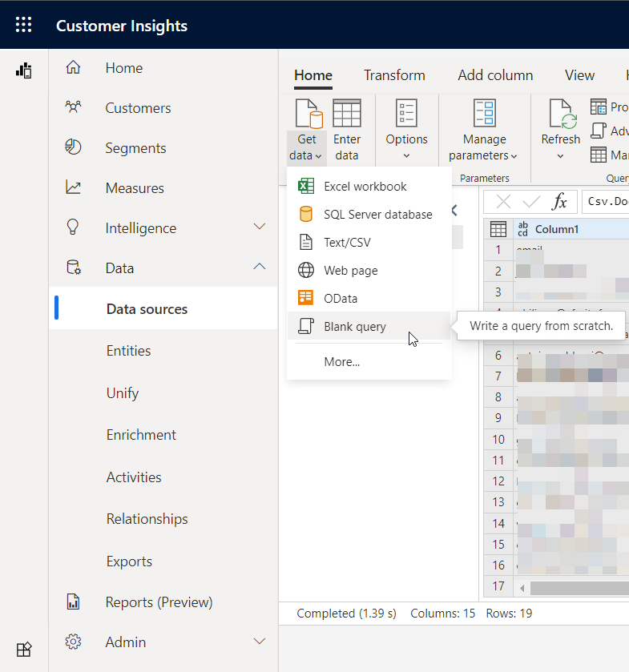This screenshot has height=672, width=629.
Task: Click the Manage parameters icon
Action: [x=485, y=113]
